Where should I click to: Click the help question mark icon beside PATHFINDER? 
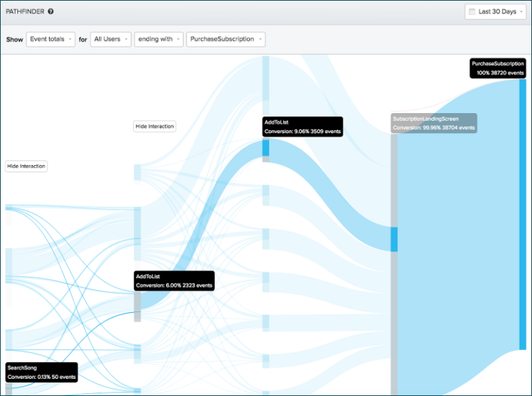tap(51, 12)
